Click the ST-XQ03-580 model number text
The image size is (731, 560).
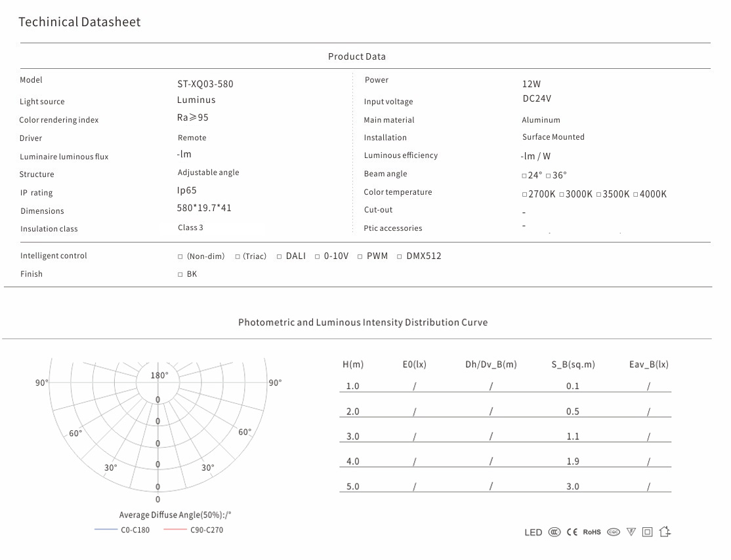[205, 84]
